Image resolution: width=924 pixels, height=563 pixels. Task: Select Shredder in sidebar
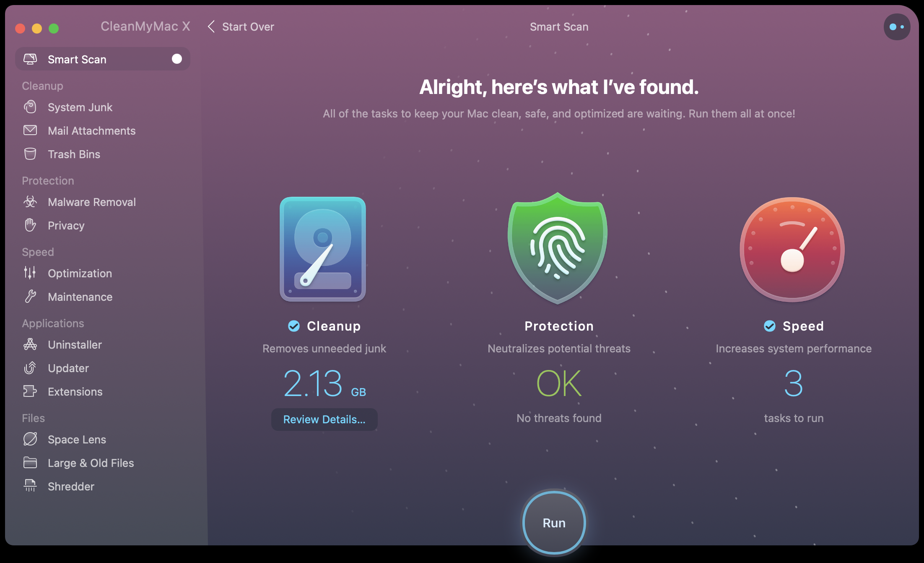pos(103,486)
